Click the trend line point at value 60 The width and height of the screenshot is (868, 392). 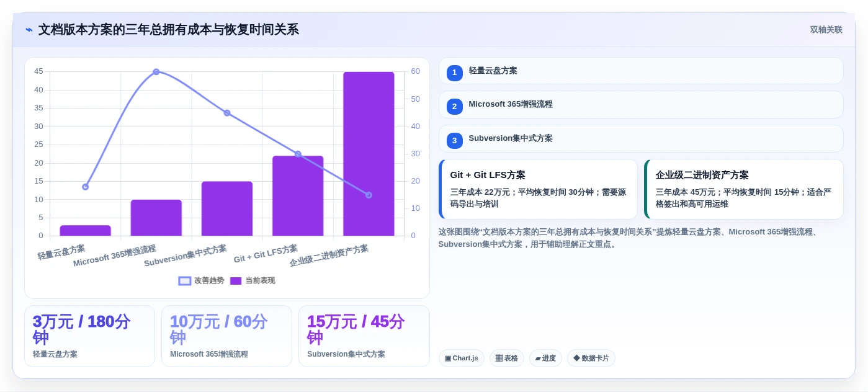156,72
